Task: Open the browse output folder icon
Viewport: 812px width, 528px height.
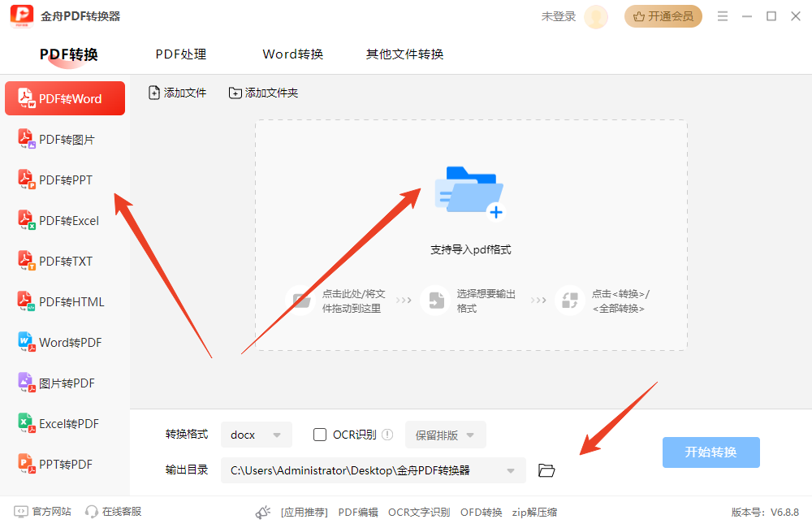Action: click(x=546, y=470)
